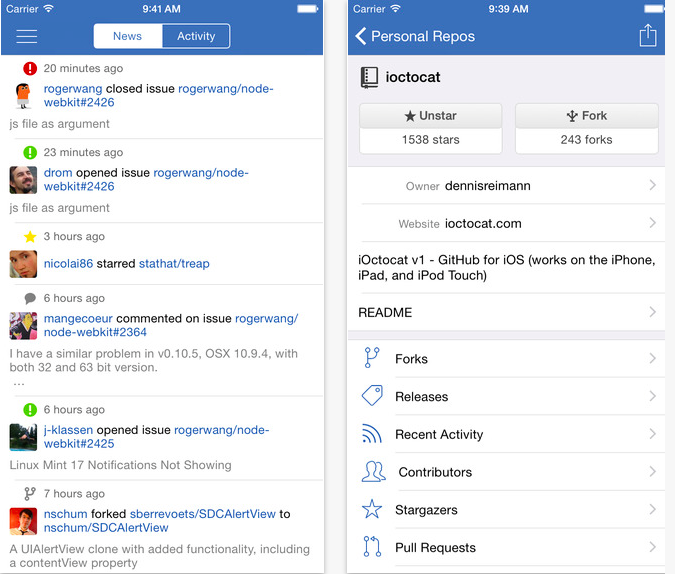View the 243 forks count

pos(586,140)
